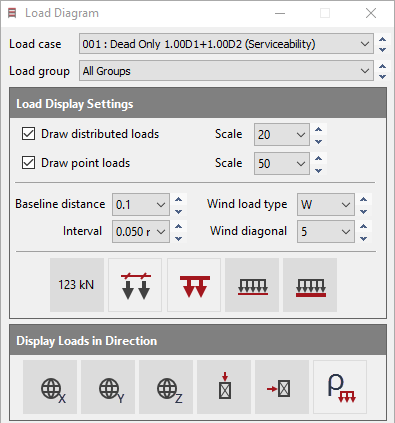This screenshot has width=395, height=423.
Task: Increase point loads scale with up arrow
Action: 319,158
